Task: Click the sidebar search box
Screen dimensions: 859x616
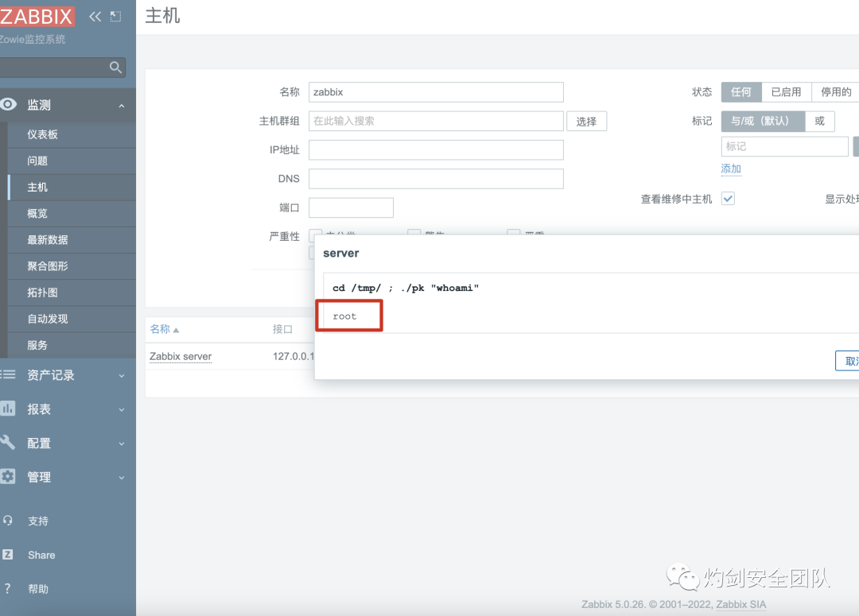Action: [63, 68]
